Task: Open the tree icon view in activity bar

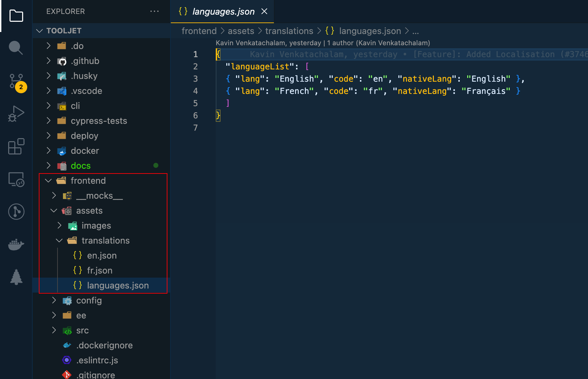Action: tap(16, 277)
